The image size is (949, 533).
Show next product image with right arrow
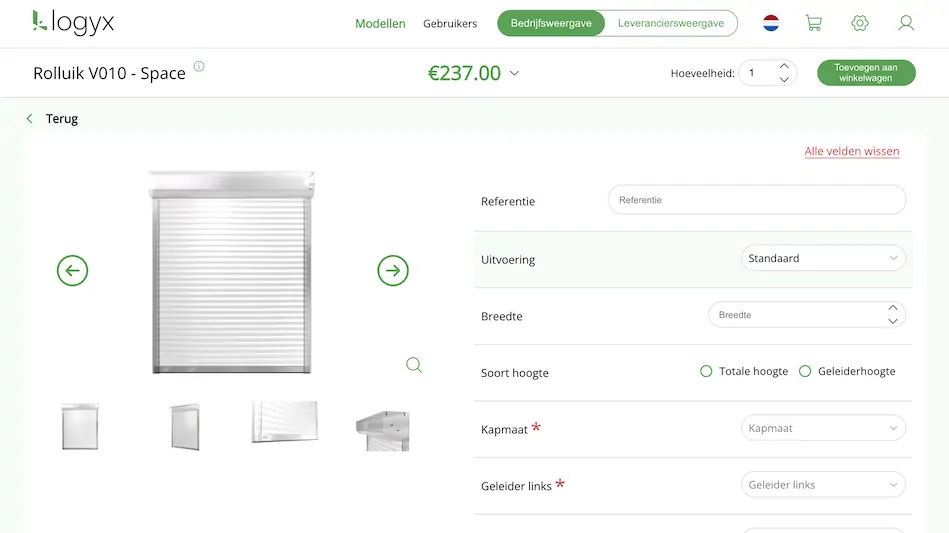393,270
